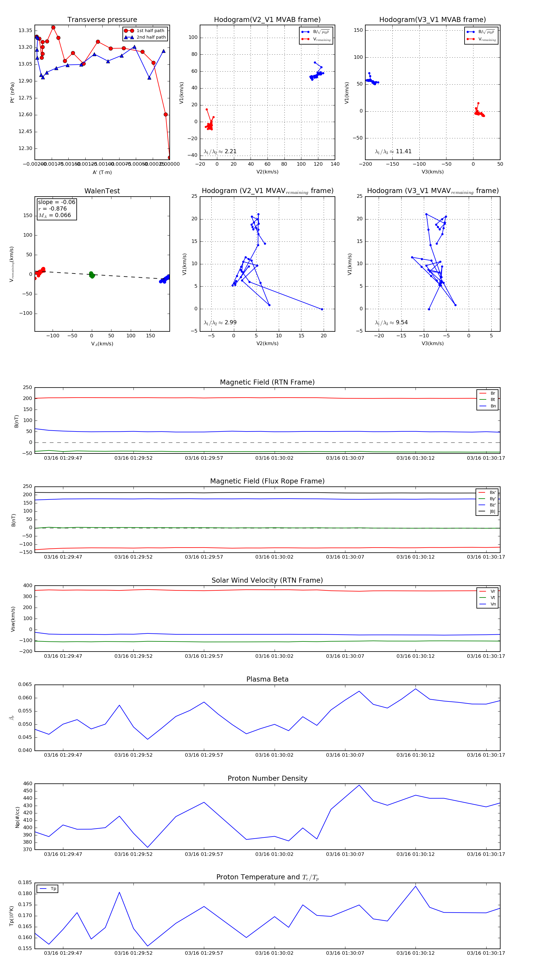Click the proton temperature peak near 01:29:52

pos(119,892)
